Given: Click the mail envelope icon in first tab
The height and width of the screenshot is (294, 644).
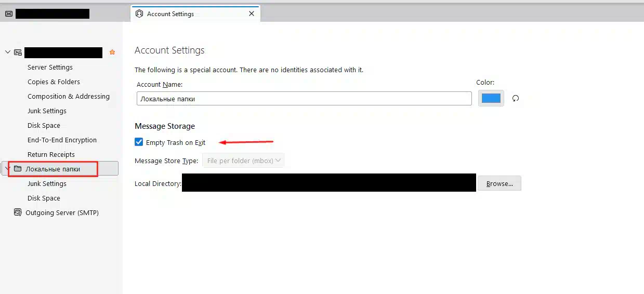Looking at the screenshot, I should pyautogui.click(x=9, y=14).
